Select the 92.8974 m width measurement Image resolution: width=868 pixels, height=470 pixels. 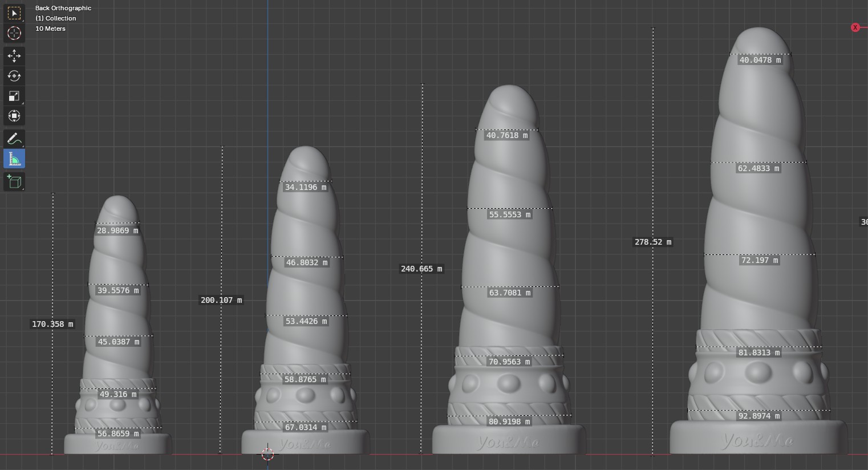click(759, 416)
